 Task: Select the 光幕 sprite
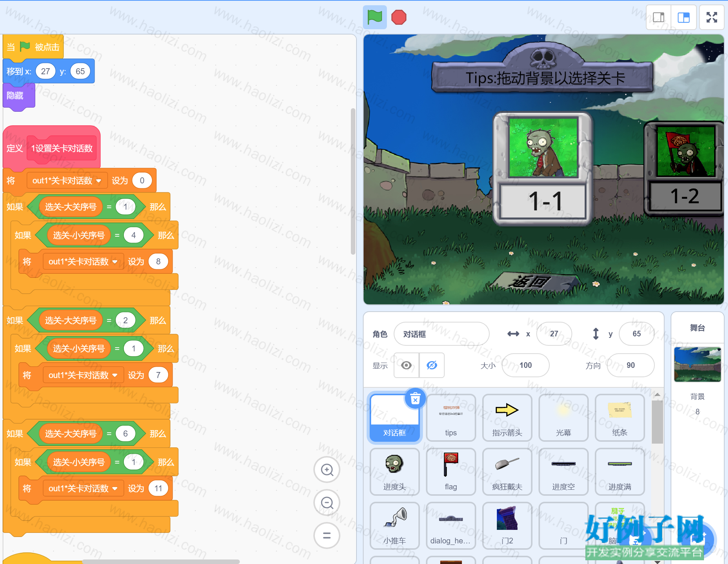tap(564, 418)
